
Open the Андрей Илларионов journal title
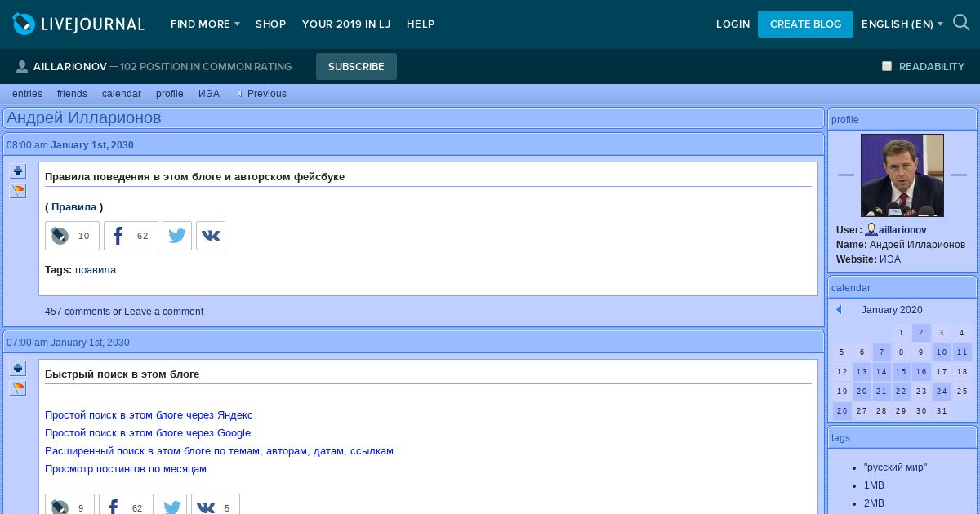coord(84,118)
